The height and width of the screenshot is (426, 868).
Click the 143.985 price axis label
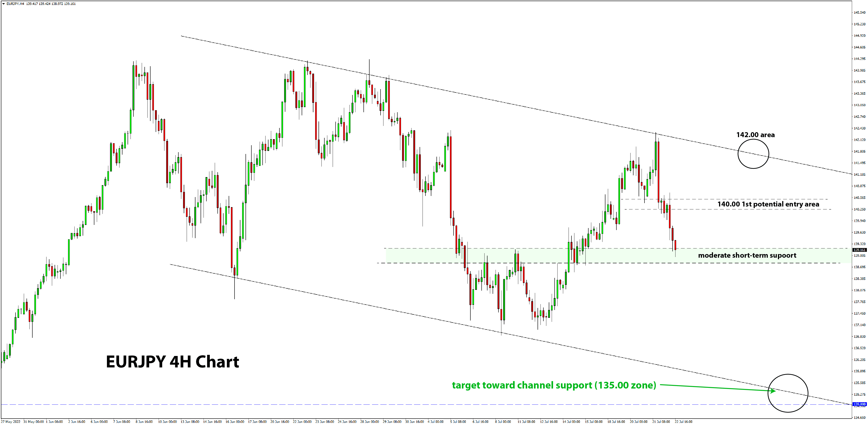pyautogui.click(x=859, y=70)
